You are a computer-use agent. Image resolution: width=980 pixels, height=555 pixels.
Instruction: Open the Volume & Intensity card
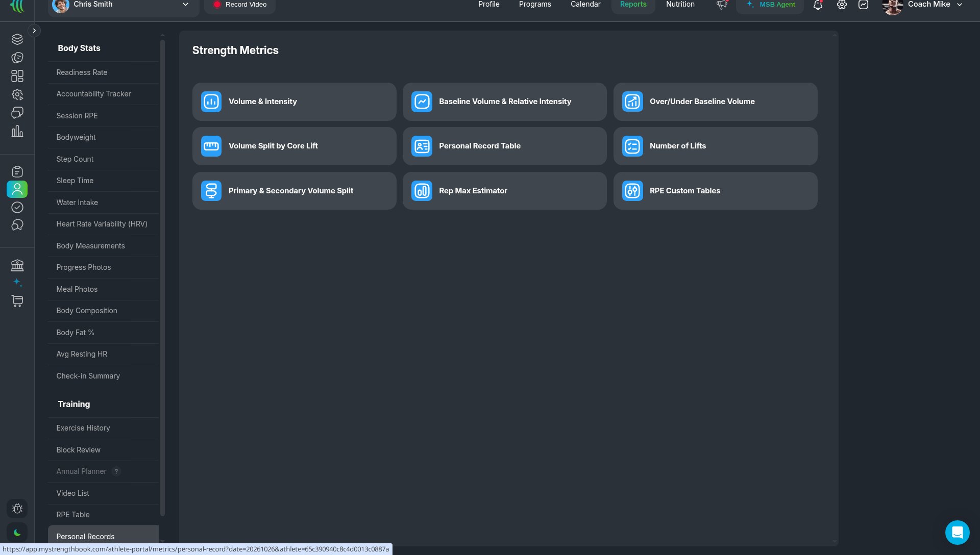[x=295, y=102]
